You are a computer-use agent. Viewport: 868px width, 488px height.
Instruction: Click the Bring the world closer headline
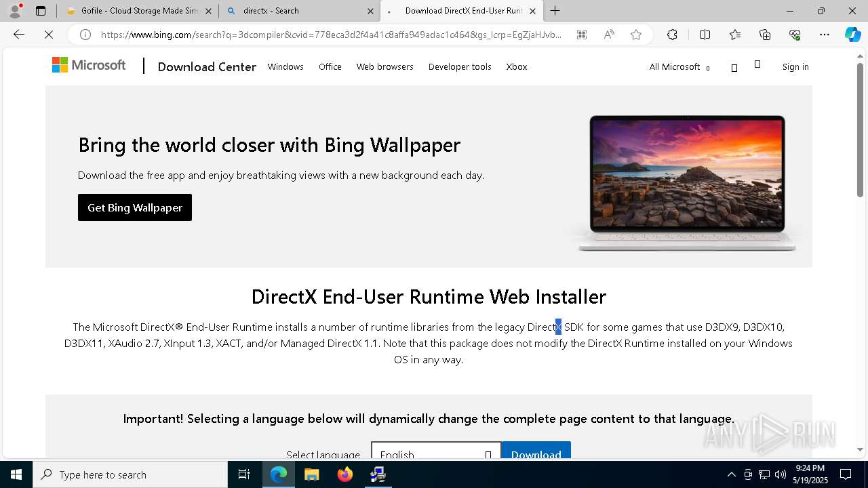269,145
